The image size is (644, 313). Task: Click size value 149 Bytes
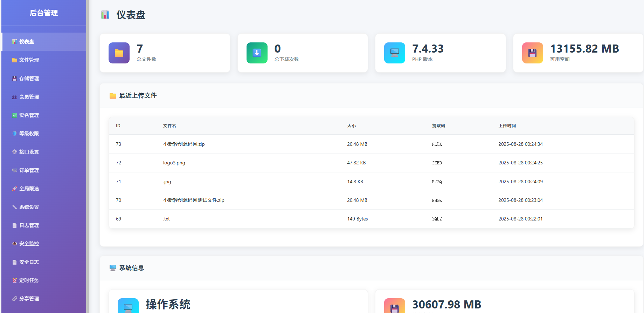358,219
